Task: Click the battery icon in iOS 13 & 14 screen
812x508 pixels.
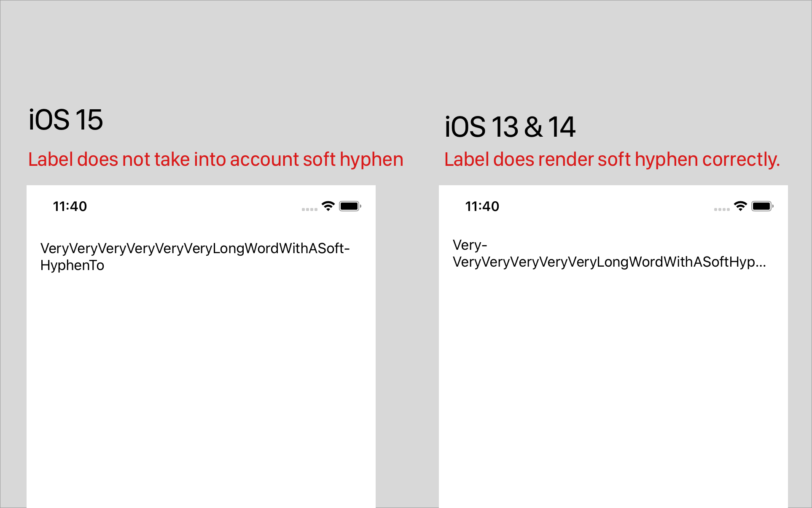Action: pyautogui.click(x=763, y=206)
